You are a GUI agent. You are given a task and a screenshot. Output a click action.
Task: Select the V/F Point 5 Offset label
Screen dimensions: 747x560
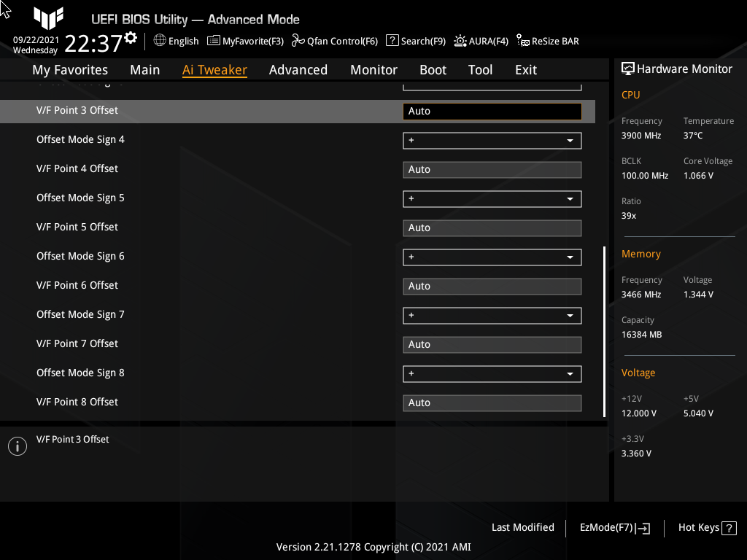click(x=77, y=227)
